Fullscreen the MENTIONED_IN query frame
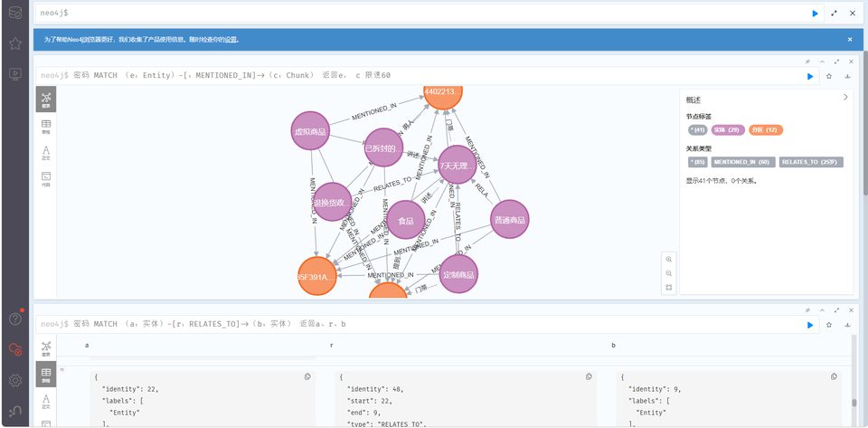The image size is (868, 428). (x=836, y=62)
